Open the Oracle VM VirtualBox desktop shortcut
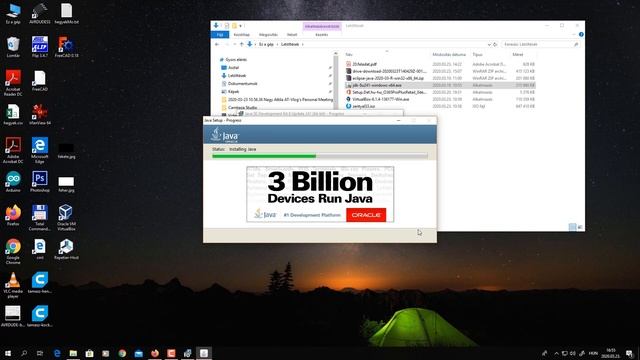The width and height of the screenshot is (640, 360). pos(66,218)
